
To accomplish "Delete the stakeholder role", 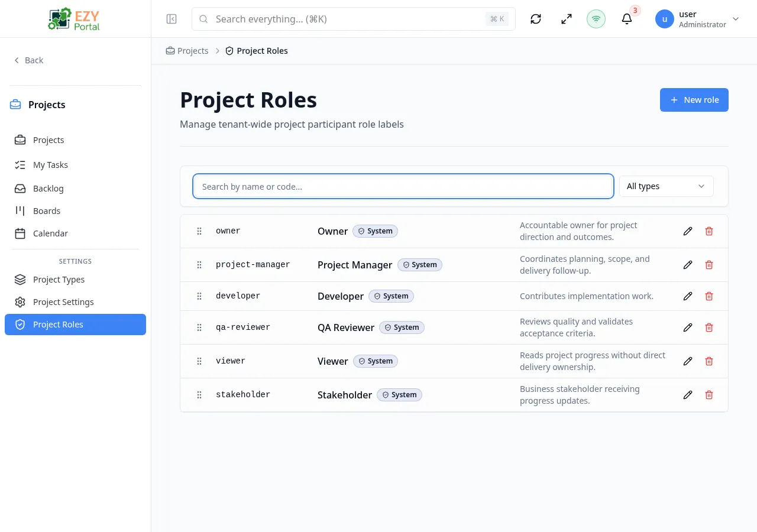I will (x=709, y=395).
